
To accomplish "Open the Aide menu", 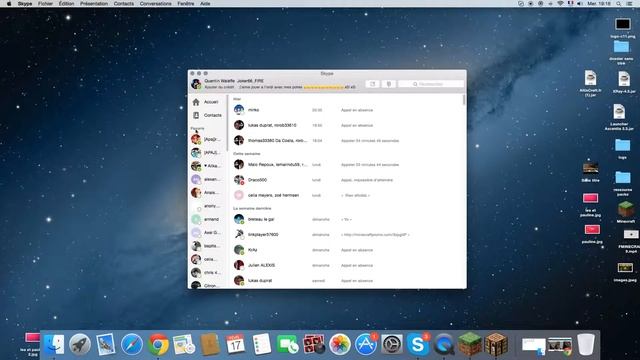I will 205,4.
